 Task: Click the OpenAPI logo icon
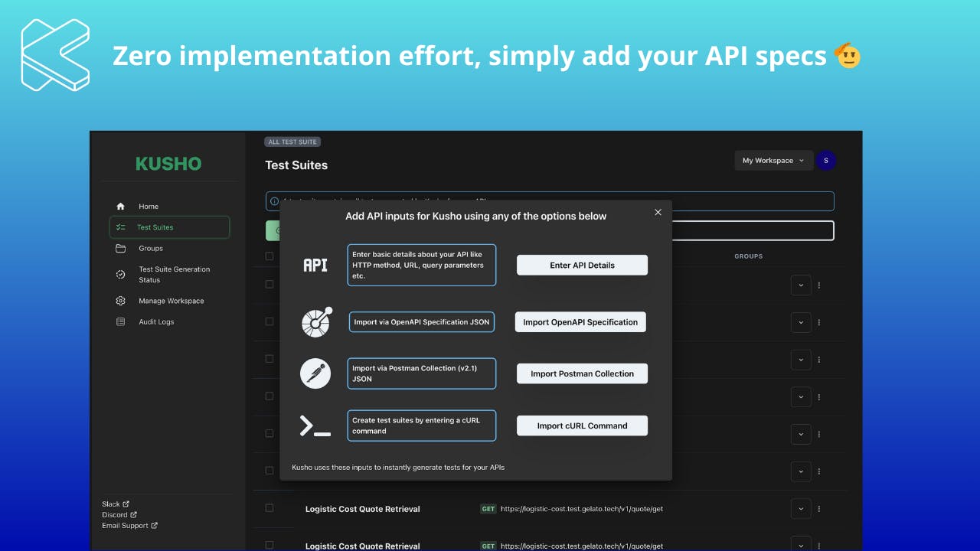tap(316, 322)
